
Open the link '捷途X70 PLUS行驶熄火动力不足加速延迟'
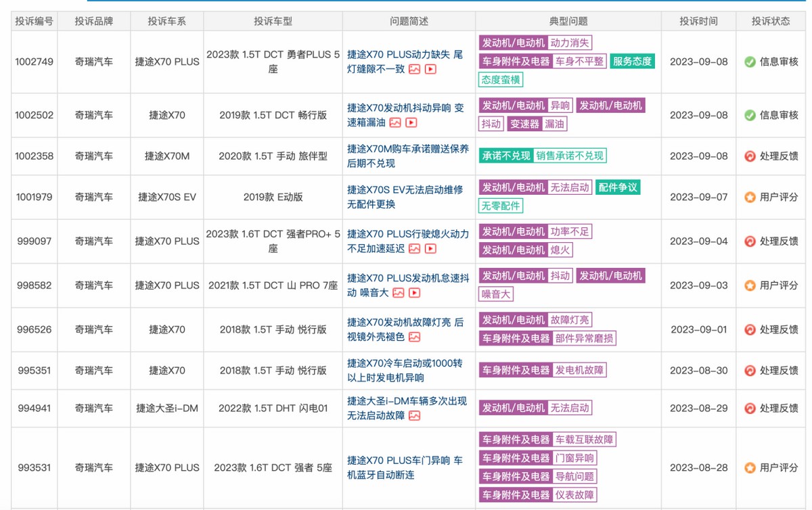pos(408,241)
